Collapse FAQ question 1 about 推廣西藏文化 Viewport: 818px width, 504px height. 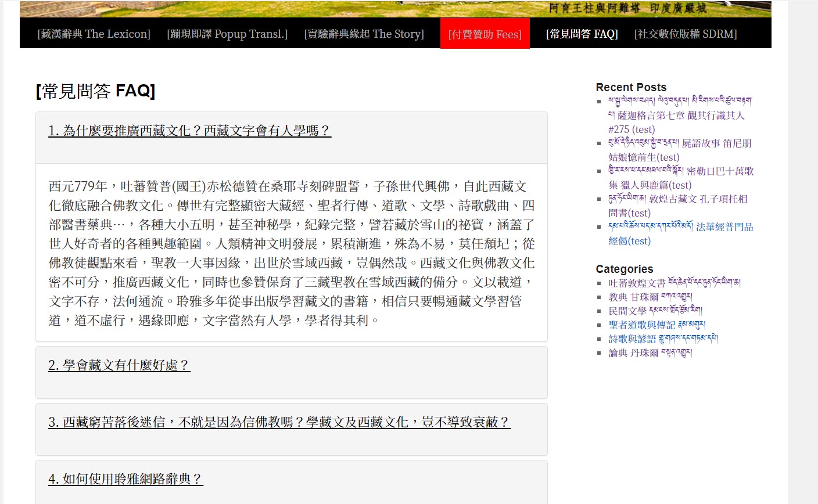pyautogui.click(x=189, y=131)
